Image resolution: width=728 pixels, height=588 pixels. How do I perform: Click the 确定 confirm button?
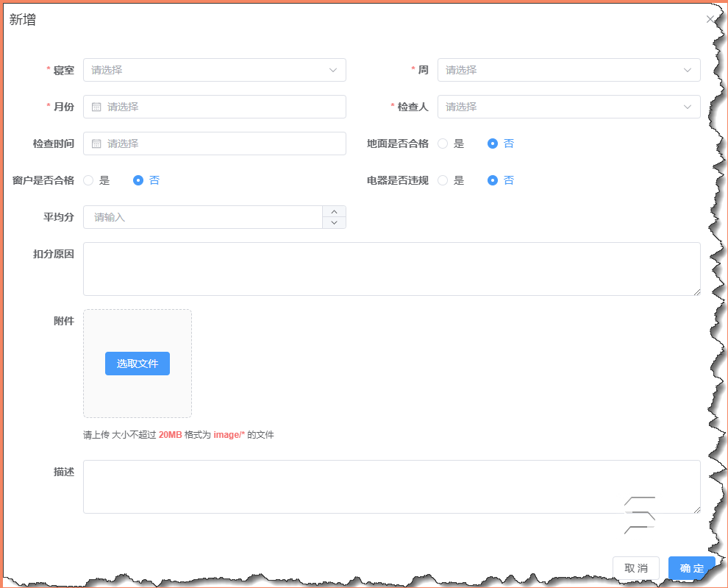(691, 567)
